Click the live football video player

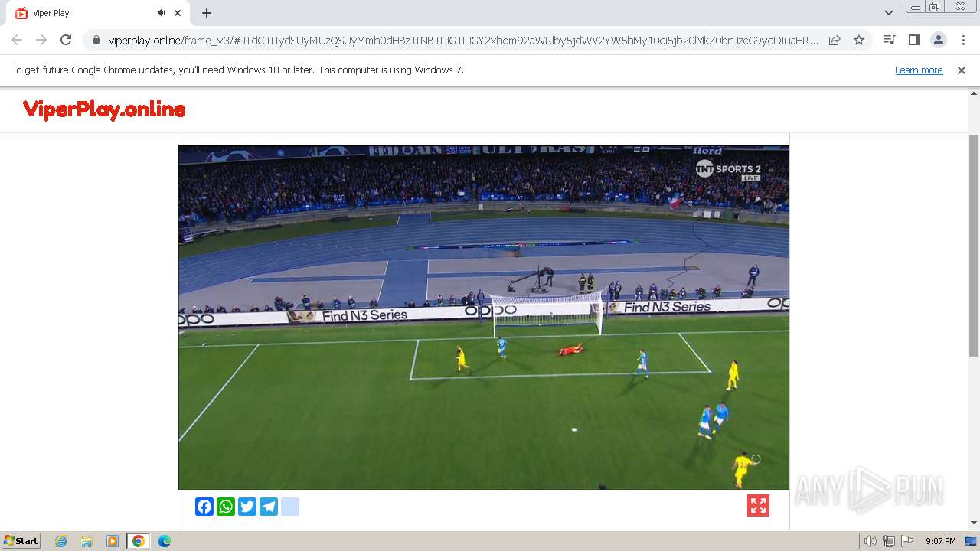484,317
